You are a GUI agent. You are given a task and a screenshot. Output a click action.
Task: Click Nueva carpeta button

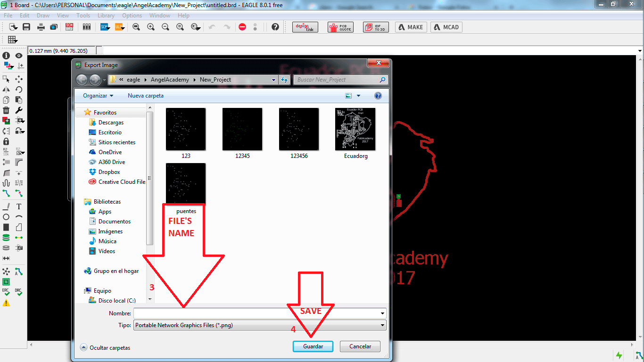click(x=146, y=96)
